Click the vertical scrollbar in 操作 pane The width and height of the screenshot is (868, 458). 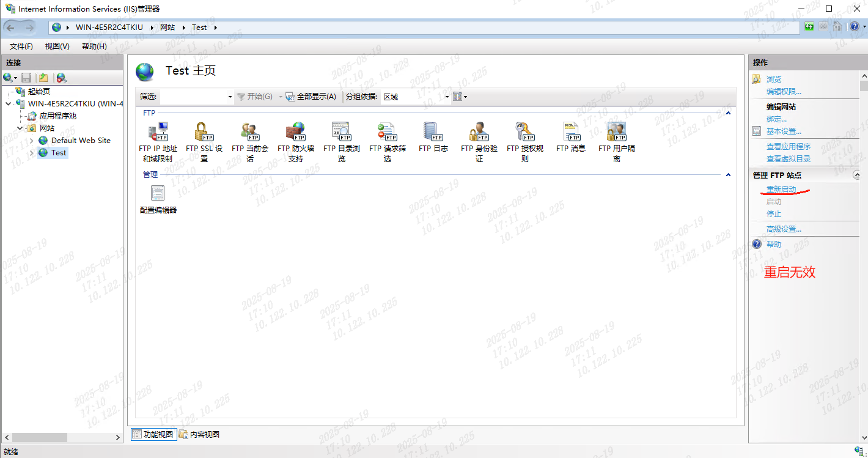(x=864, y=86)
